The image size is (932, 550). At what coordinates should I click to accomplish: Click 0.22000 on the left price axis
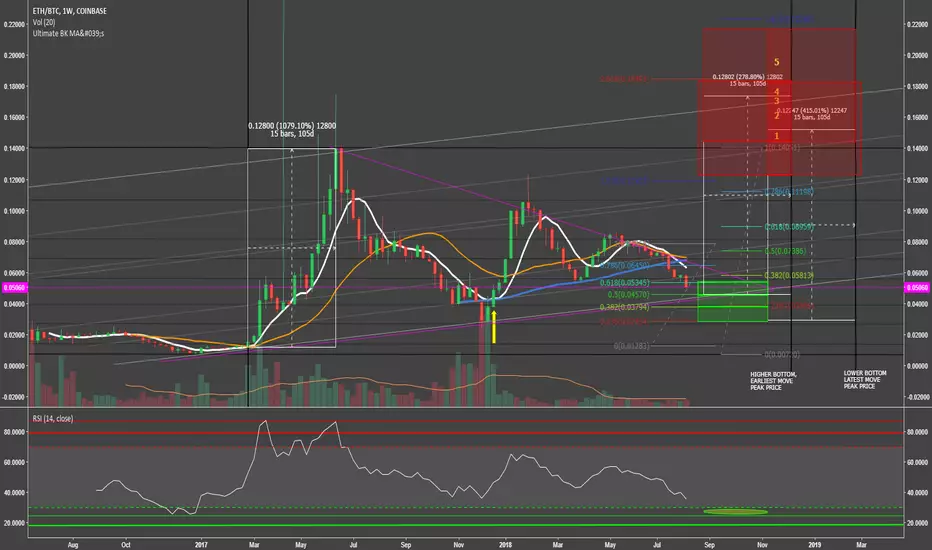[14, 24]
